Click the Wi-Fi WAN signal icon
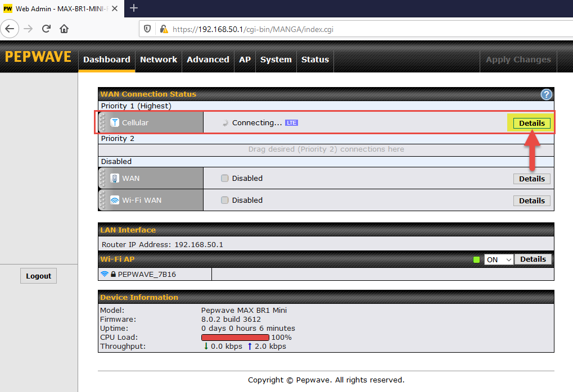Viewport: 573px width, 392px height. tap(115, 200)
